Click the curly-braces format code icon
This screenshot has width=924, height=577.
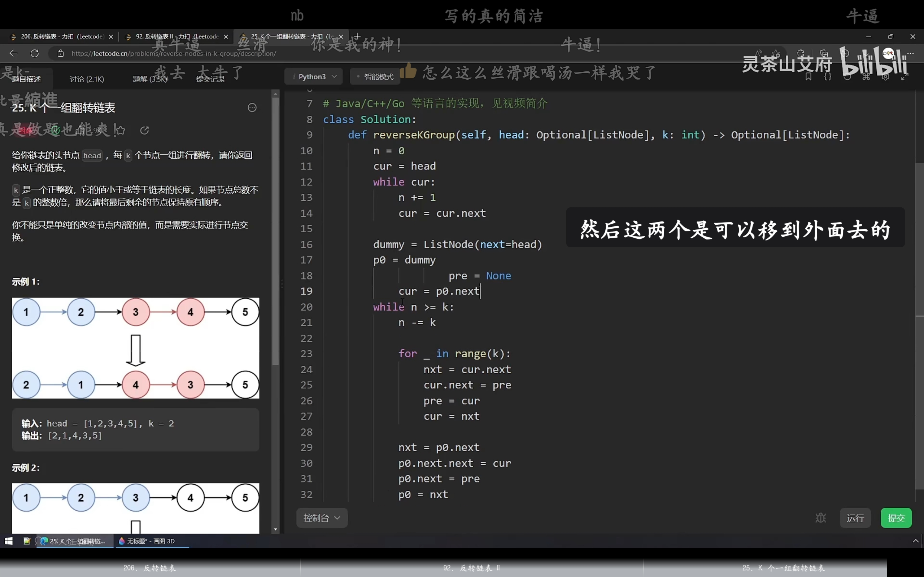tap(827, 77)
